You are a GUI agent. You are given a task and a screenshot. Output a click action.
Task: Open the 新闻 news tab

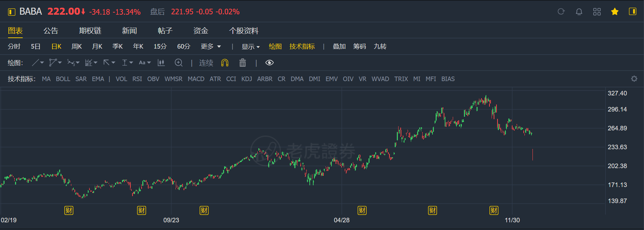[129, 31]
